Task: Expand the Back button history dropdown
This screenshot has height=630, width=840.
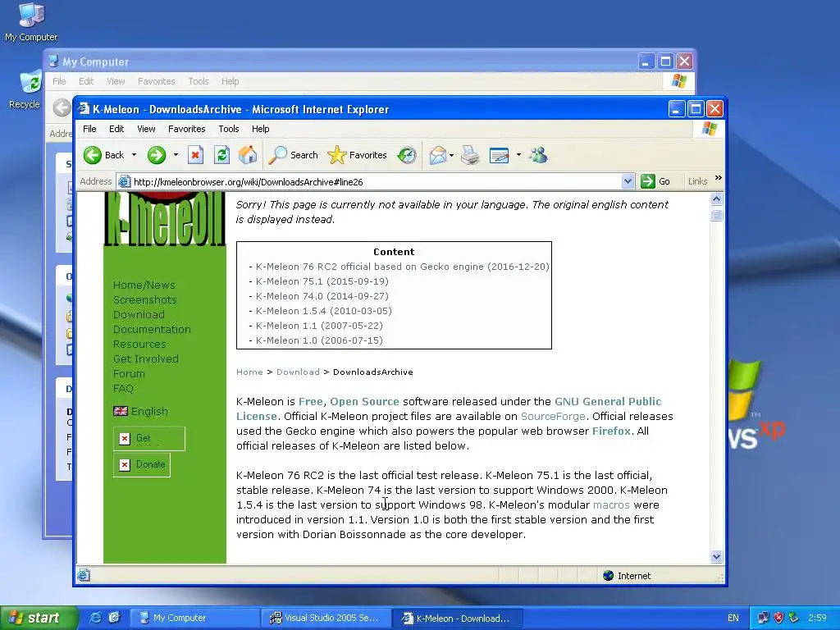Action: [x=134, y=155]
